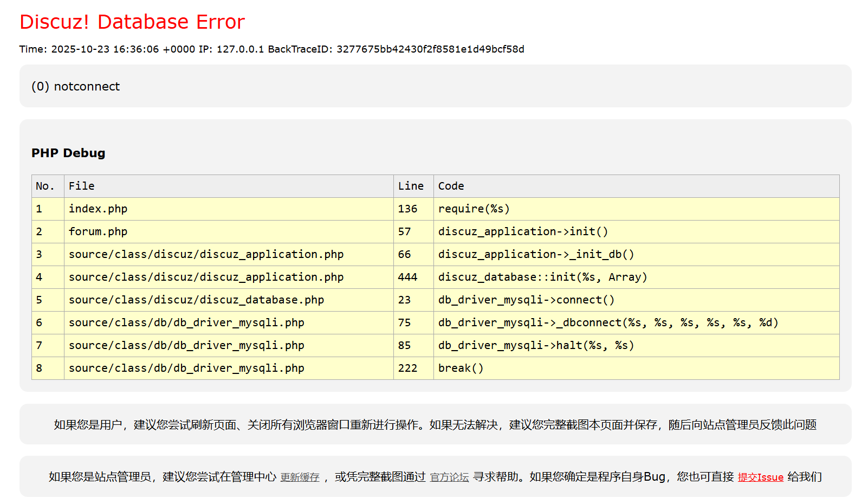Viewport: 868px width, 504px height.
Task: Click the require(%s) code cell
Action: click(x=474, y=209)
